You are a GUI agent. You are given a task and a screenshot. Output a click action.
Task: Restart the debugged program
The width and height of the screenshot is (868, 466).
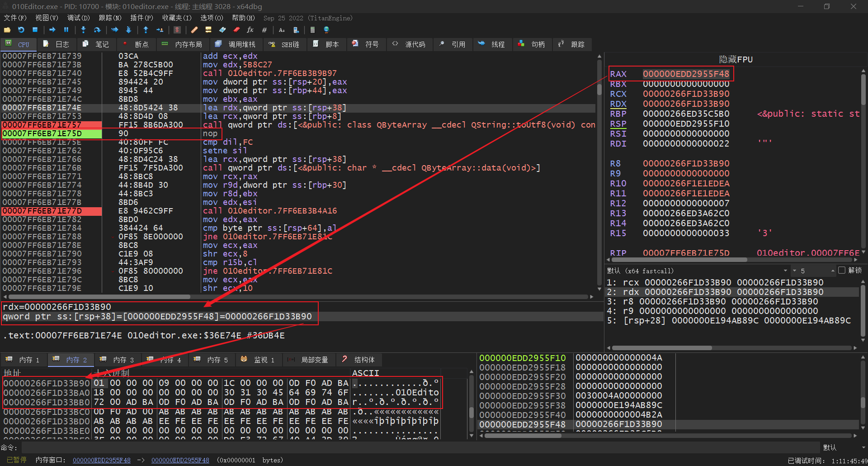(x=21, y=30)
